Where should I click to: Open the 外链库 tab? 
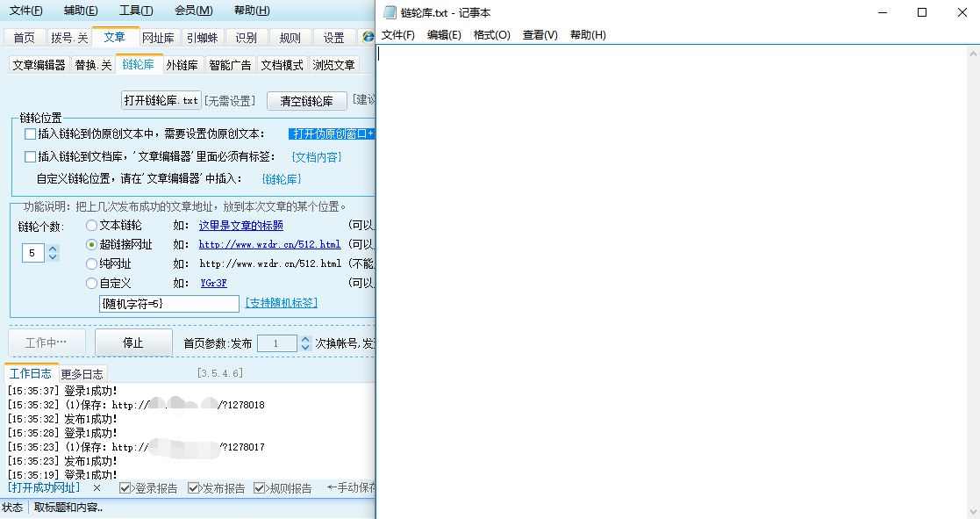tap(182, 63)
